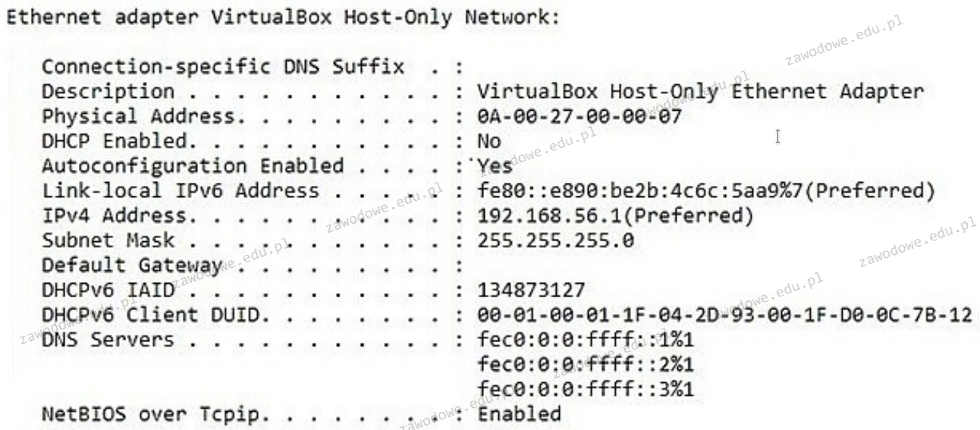Click the Subnet Mask value 255.255.255.0

coord(555,240)
